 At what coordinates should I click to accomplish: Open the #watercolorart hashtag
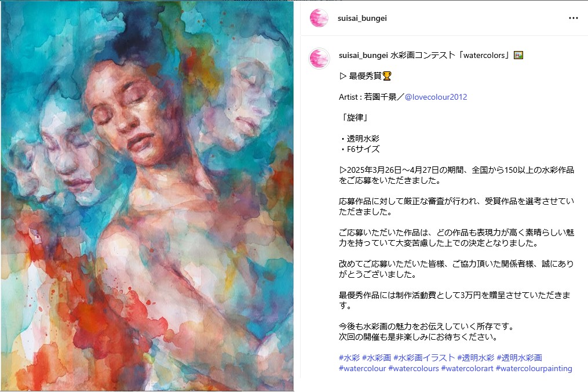coord(467,368)
